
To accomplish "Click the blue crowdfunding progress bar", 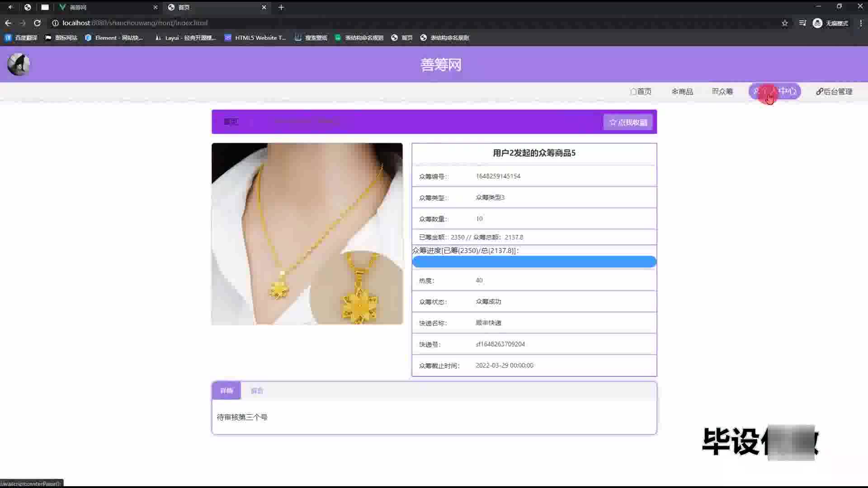I will [x=534, y=262].
